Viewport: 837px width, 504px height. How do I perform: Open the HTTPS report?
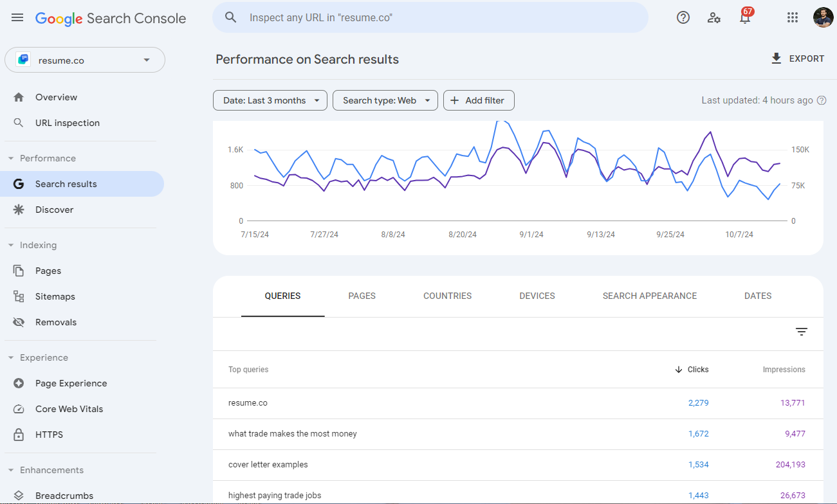pyautogui.click(x=50, y=434)
